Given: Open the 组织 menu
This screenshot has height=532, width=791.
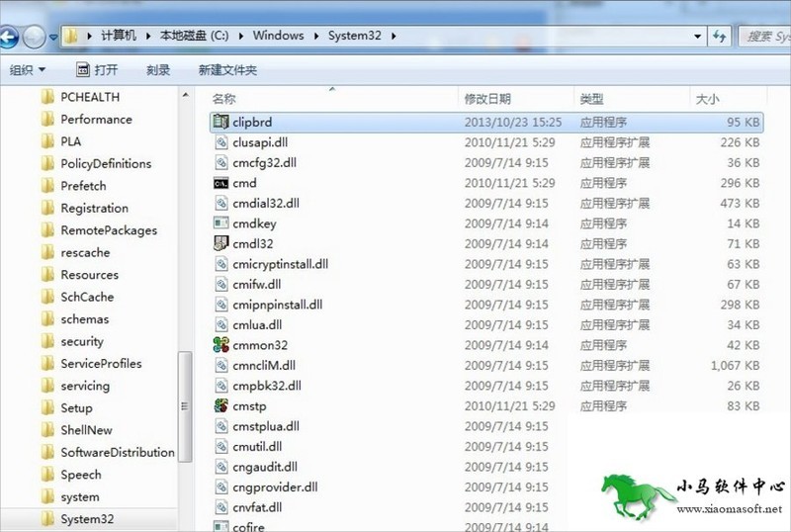Looking at the screenshot, I should (x=28, y=69).
